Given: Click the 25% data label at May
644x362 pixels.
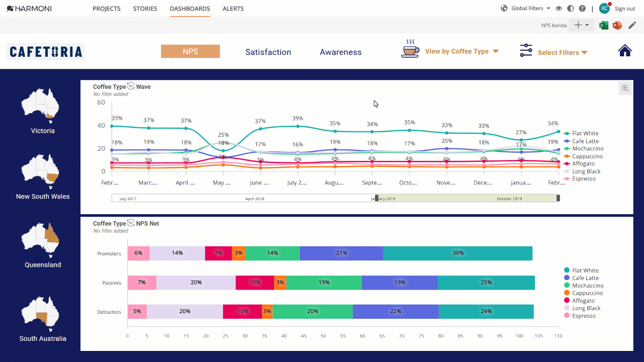Looking at the screenshot, I should pos(223,135).
